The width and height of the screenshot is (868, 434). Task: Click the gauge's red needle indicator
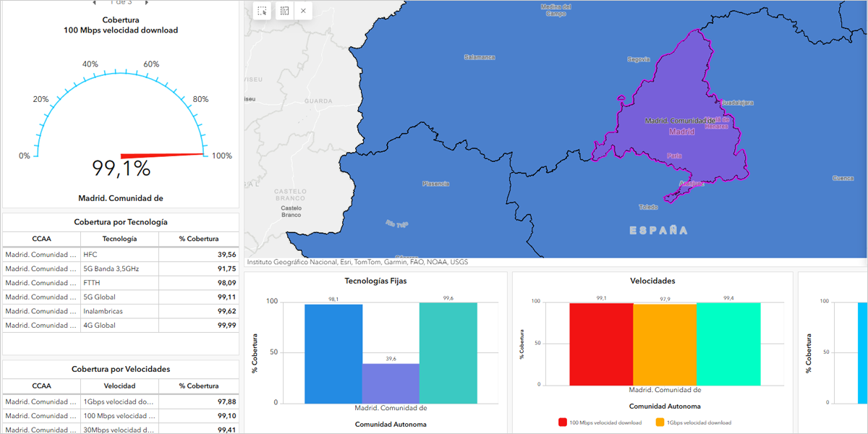coord(162,155)
